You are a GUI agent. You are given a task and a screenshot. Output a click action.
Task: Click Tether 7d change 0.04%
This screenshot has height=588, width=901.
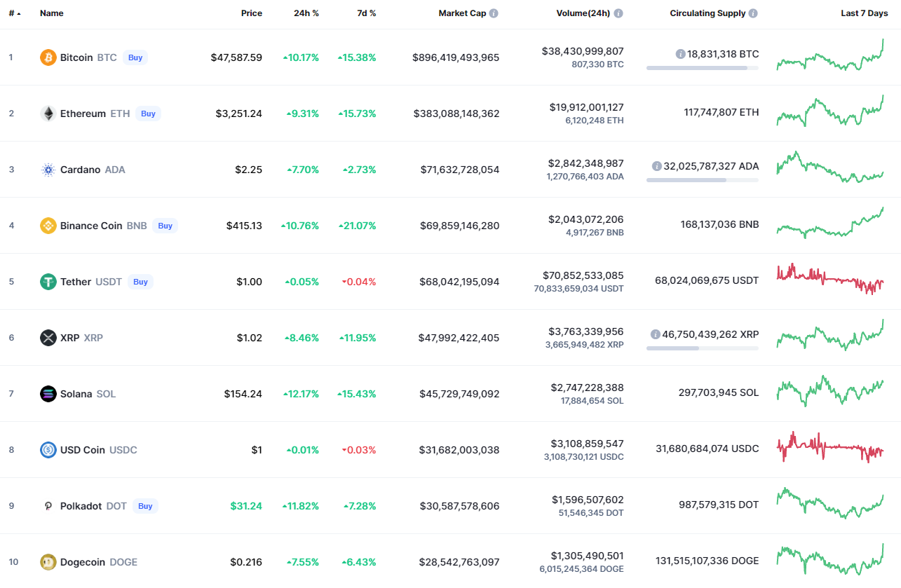tap(358, 282)
